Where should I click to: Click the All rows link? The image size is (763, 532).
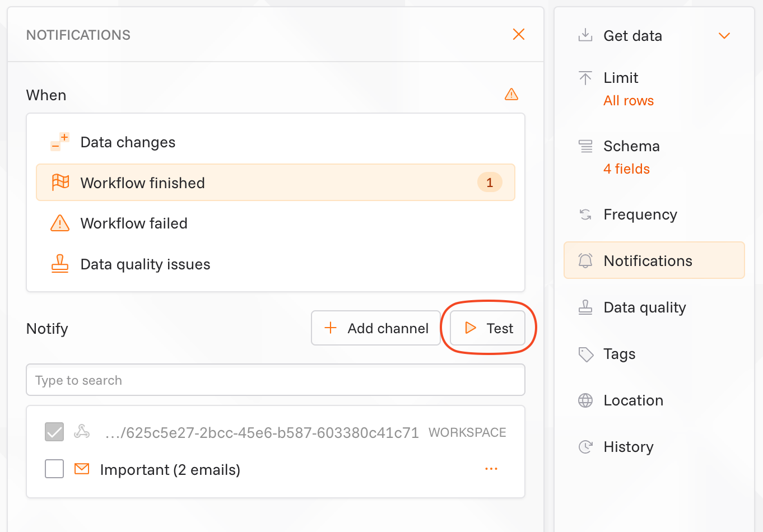click(629, 101)
